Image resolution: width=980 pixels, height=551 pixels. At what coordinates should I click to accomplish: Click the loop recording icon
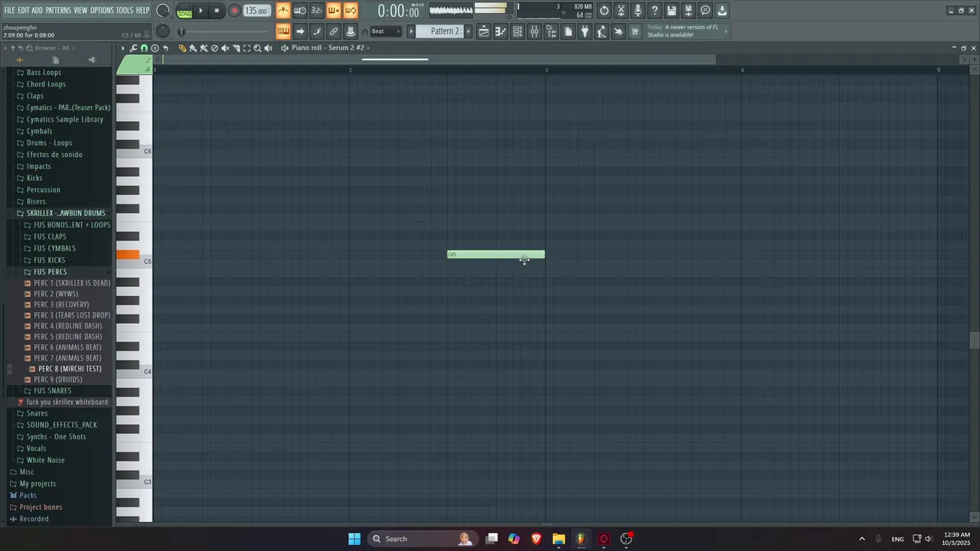[x=351, y=11]
